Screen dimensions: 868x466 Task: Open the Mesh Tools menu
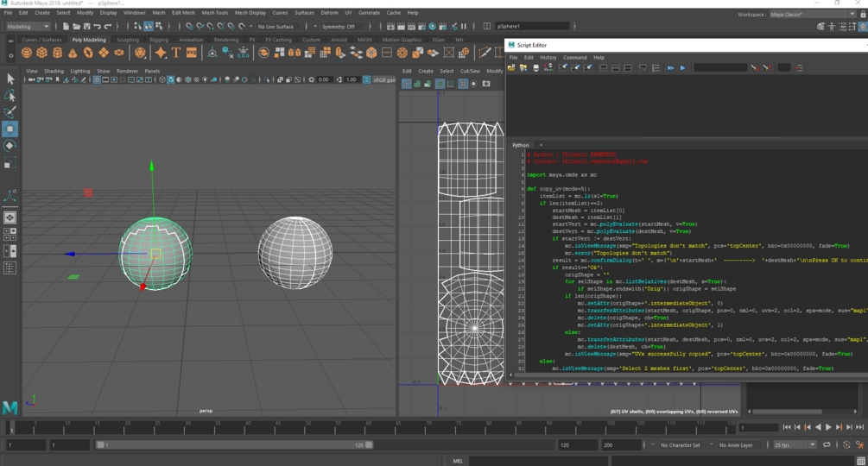[214, 13]
